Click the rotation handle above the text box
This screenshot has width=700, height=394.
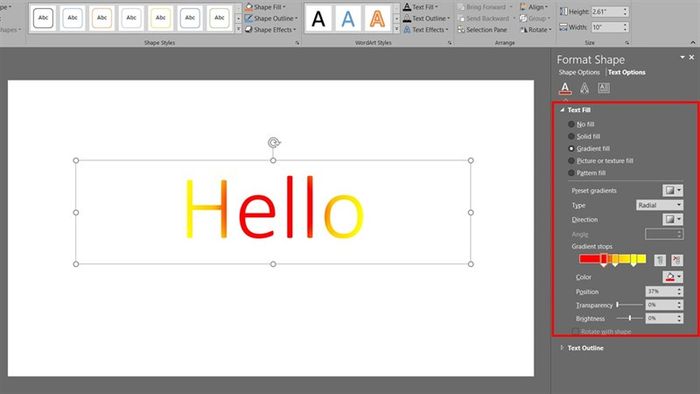(x=274, y=142)
